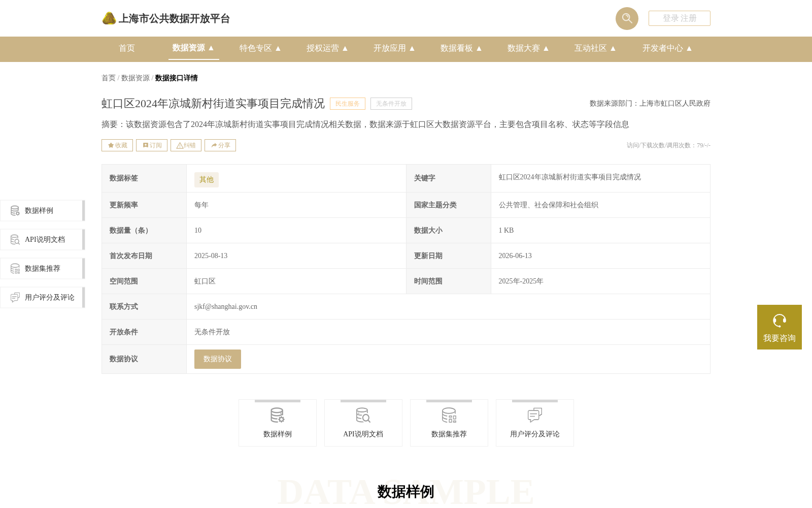This screenshot has height=508, width=812.
Task: Click the page title 虹口区2024年凉城新村街道实事项目完成情况
Action: [213, 104]
